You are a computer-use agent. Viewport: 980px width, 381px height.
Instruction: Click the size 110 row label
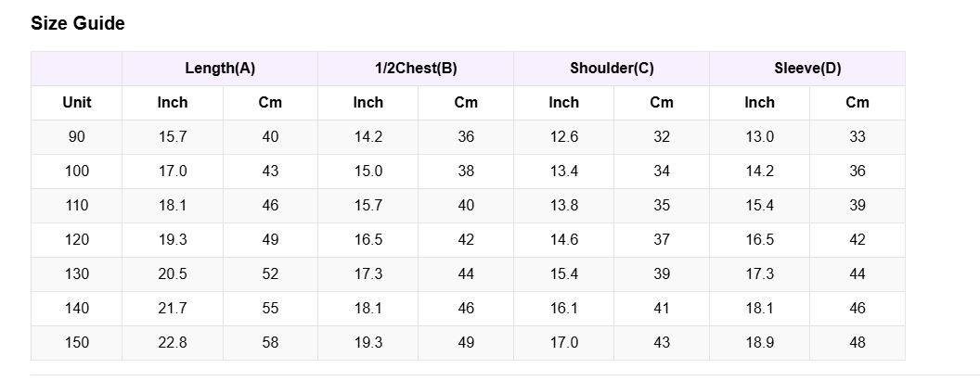coord(77,206)
